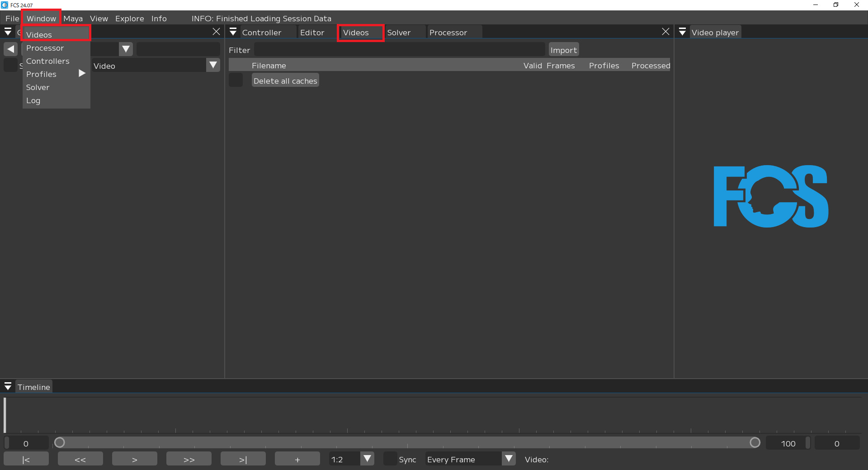The width and height of the screenshot is (868, 470).
Task: Toggle checkbox beside Delete all caches
Action: (x=236, y=81)
